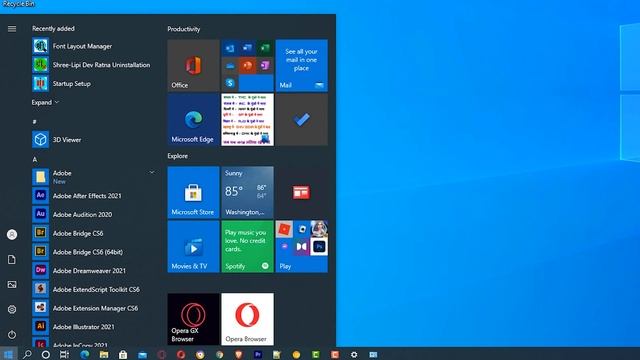The image size is (640, 360).
Task: Open the user account icon
Action: point(12,235)
